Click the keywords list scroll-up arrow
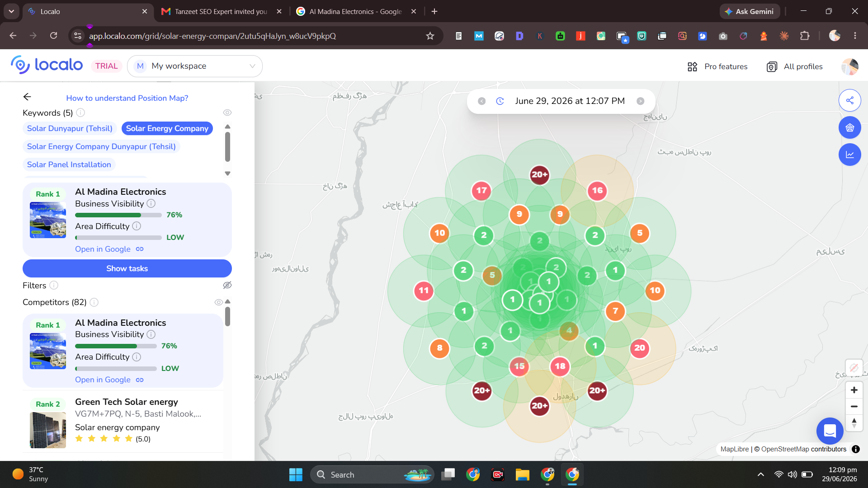The height and width of the screenshot is (488, 868). click(x=227, y=127)
